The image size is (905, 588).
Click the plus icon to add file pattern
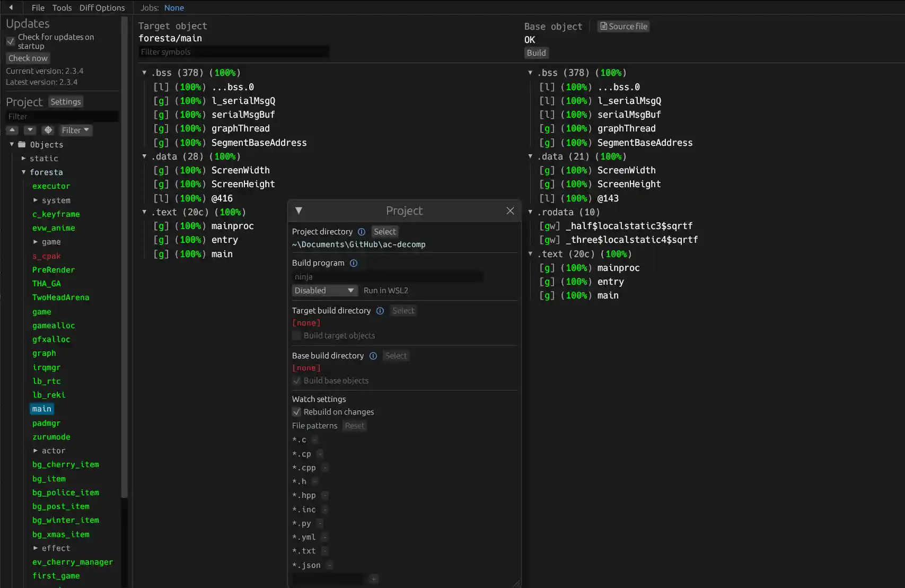click(x=374, y=579)
